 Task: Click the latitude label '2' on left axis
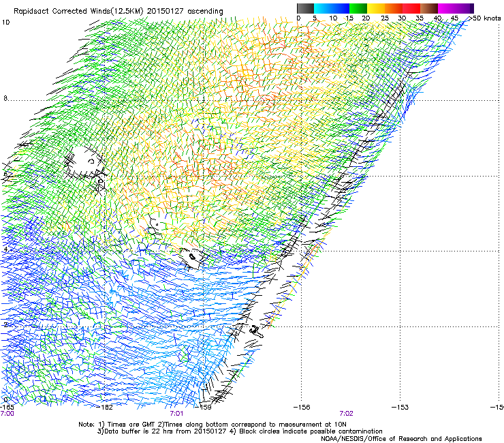tap(5, 324)
